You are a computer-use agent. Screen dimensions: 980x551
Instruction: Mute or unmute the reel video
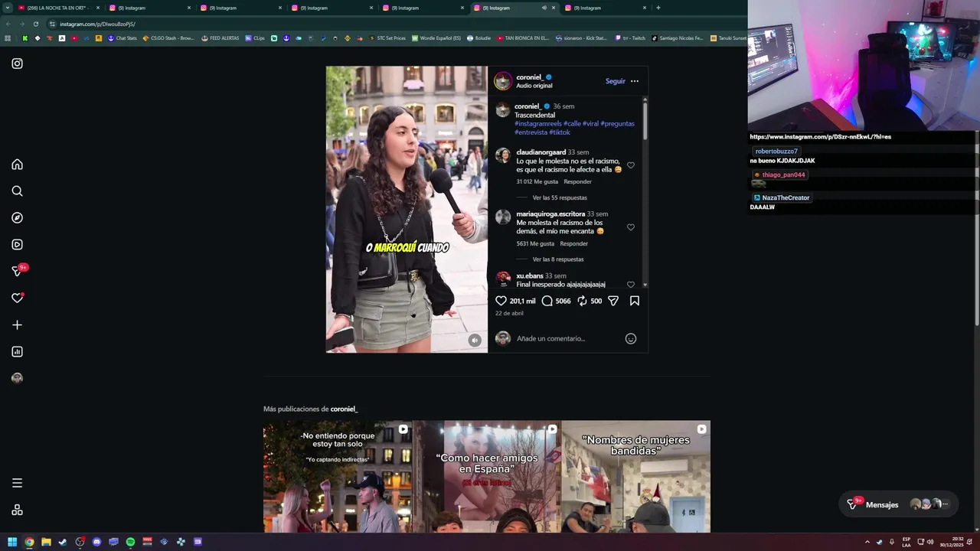click(475, 341)
